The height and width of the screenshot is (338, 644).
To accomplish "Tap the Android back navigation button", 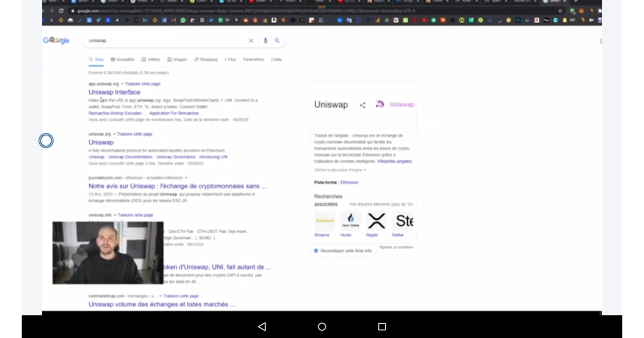I will click(x=262, y=327).
